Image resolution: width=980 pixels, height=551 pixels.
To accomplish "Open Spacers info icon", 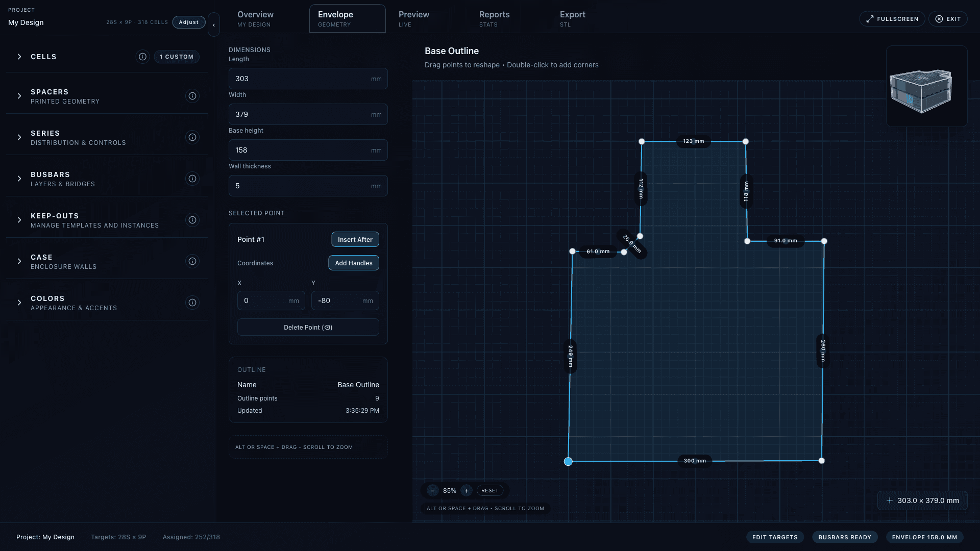I will click(x=192, y=96).
